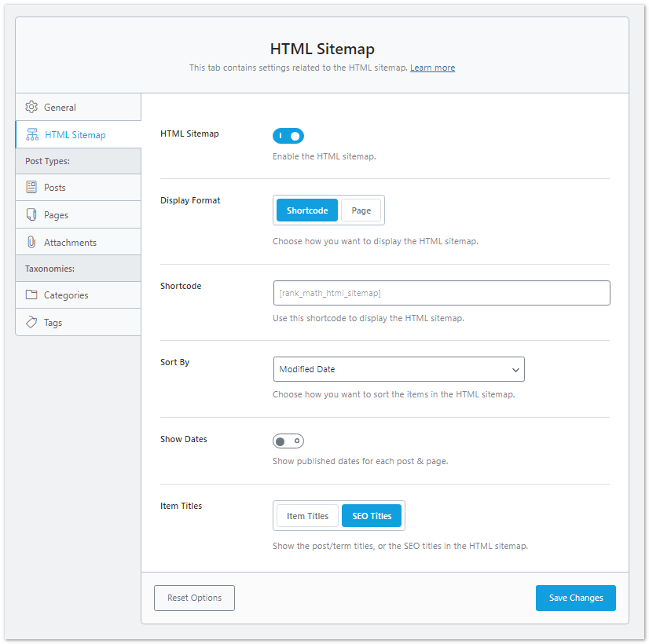Select Page as the Display Format
This screenshot has width=649, height=644.
pos(361,210)
